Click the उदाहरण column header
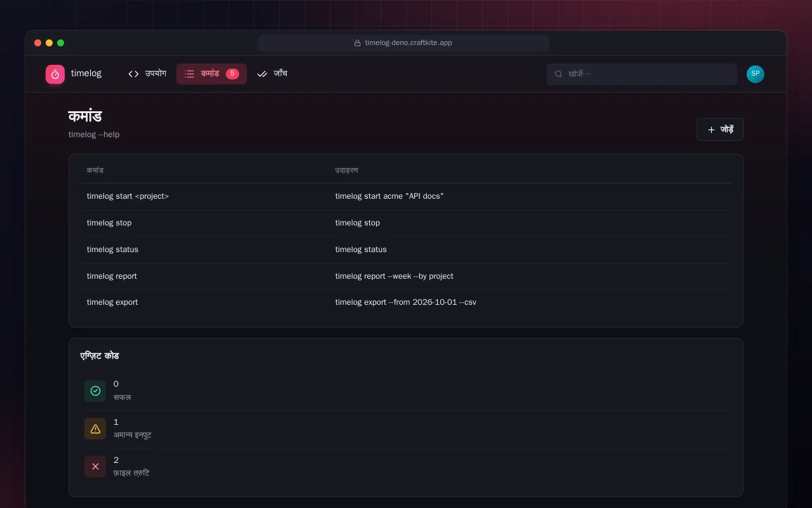Image resolution: width=812 pixels, height=508 pixels. pyautogui.click(x=347, y=170)
